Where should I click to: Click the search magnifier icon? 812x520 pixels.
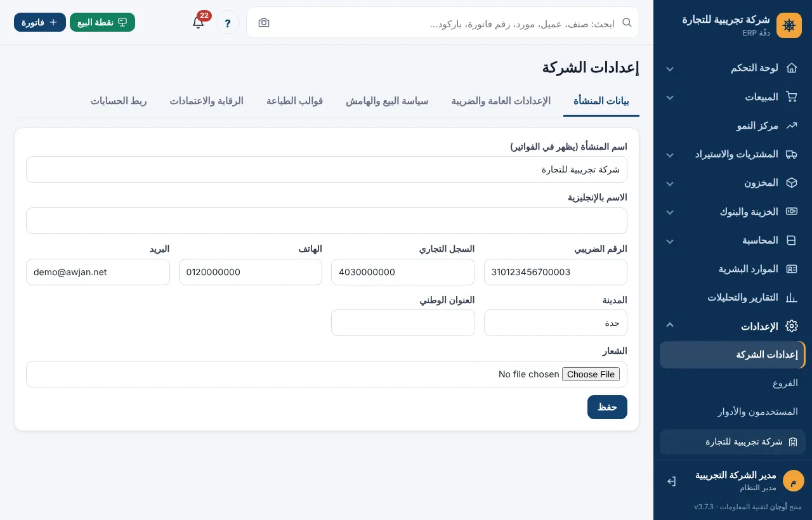point(627,22)
